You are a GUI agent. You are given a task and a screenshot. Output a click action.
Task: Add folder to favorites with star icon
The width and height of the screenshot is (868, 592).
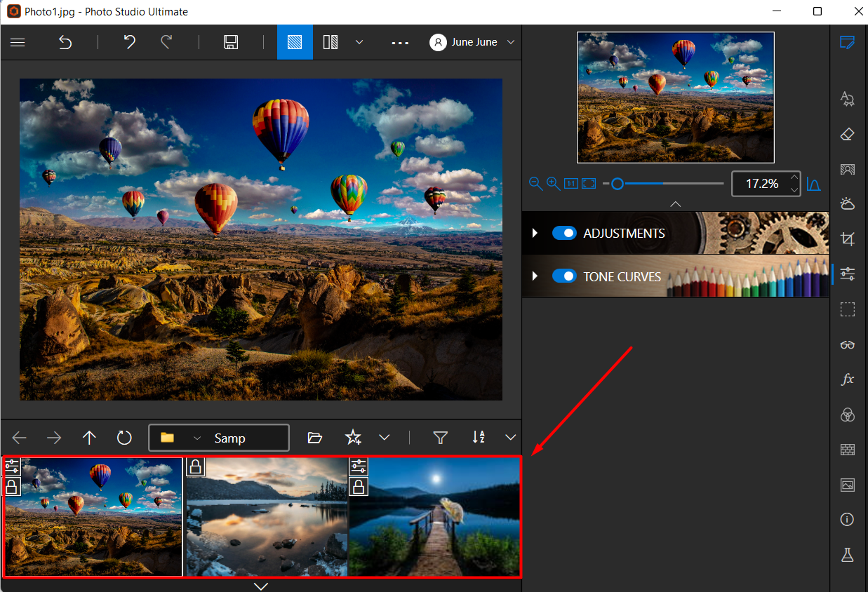click(x=353, y=438)
